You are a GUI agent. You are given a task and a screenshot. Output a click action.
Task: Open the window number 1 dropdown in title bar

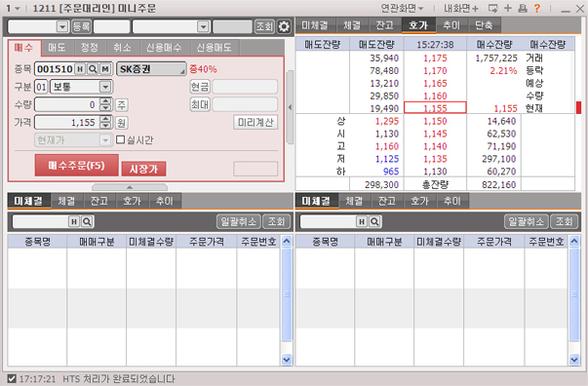(17, 8)
